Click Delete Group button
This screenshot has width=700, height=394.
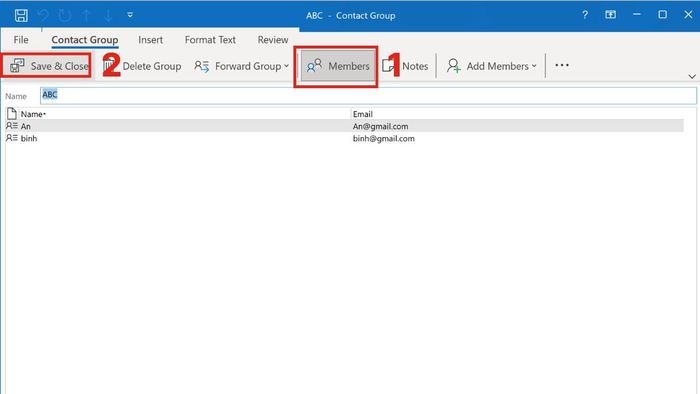click(142, 66)
